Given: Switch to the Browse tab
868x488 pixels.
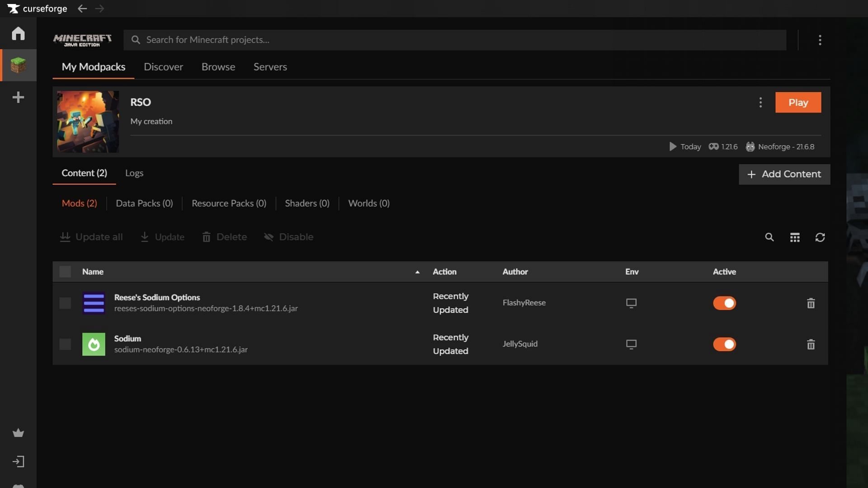Looking at the screenshot, I should click(x=218, y=67).
